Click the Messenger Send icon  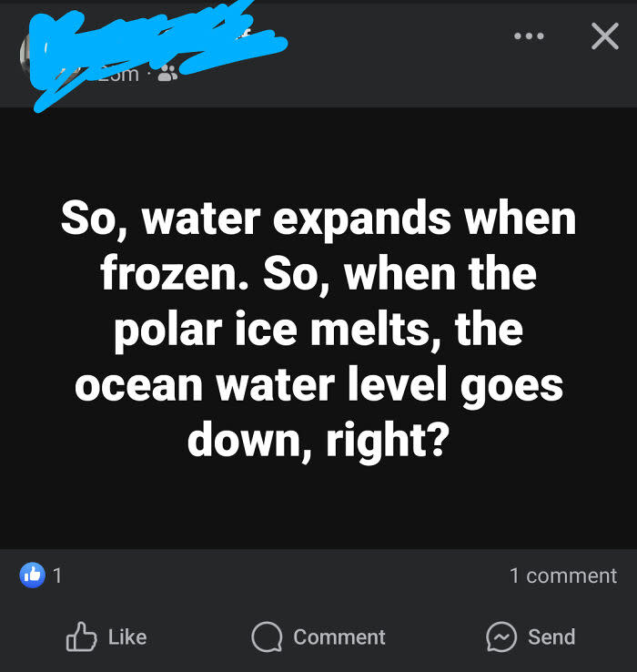(x=501, y=637)
